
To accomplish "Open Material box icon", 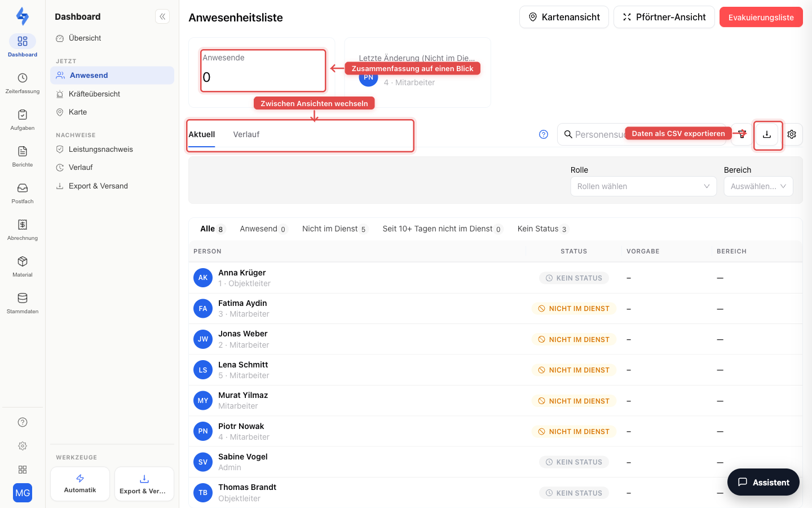I will click(23, 261).
